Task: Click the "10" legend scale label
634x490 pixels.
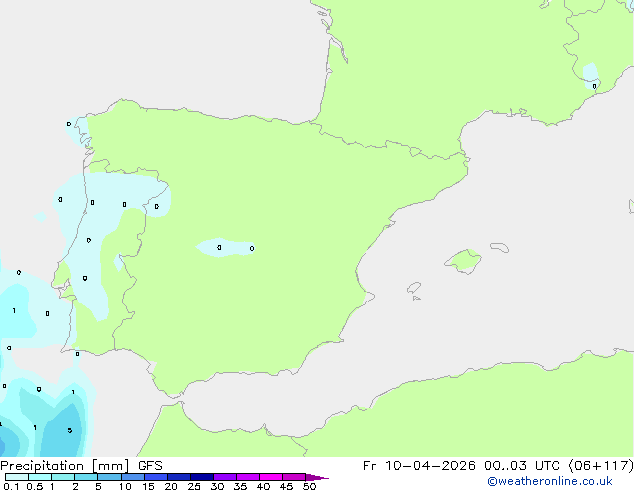Action: click(125, 486)
